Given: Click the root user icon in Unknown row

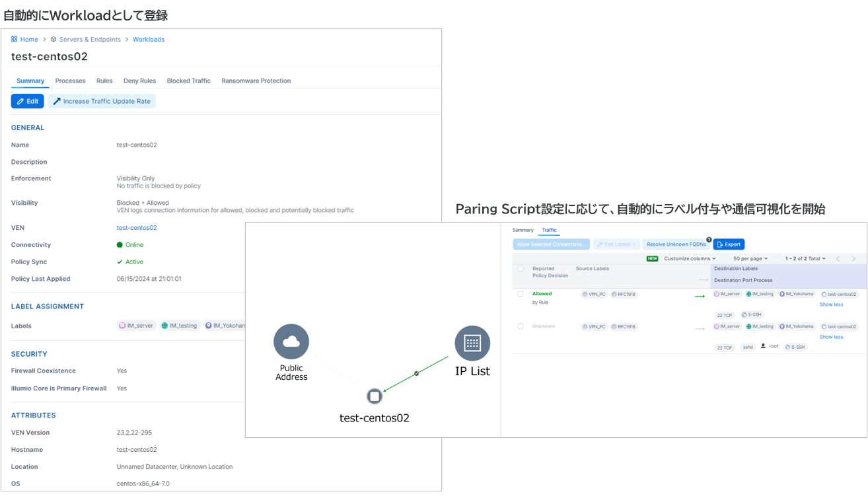Looking at the screenshot, I should pyautogui.click(x=763, y=346).
